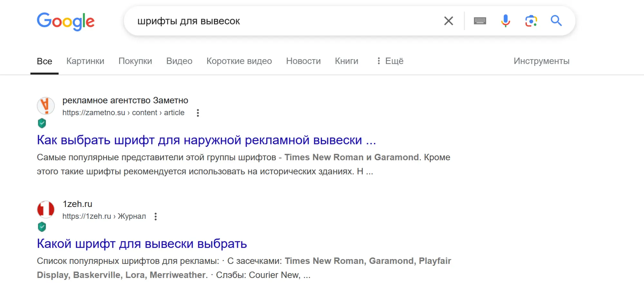
Task: Click green shield badge under 1zeh.ru favicon
Action: coord(42,227)
